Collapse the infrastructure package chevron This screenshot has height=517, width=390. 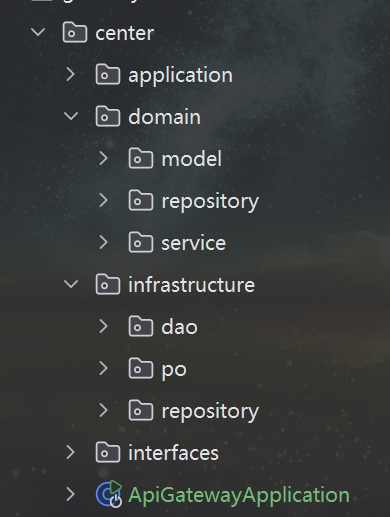[71, 284]
